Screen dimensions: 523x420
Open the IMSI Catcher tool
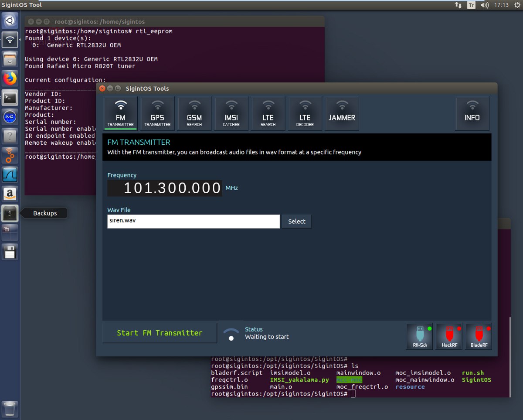[x=231, y=113]
